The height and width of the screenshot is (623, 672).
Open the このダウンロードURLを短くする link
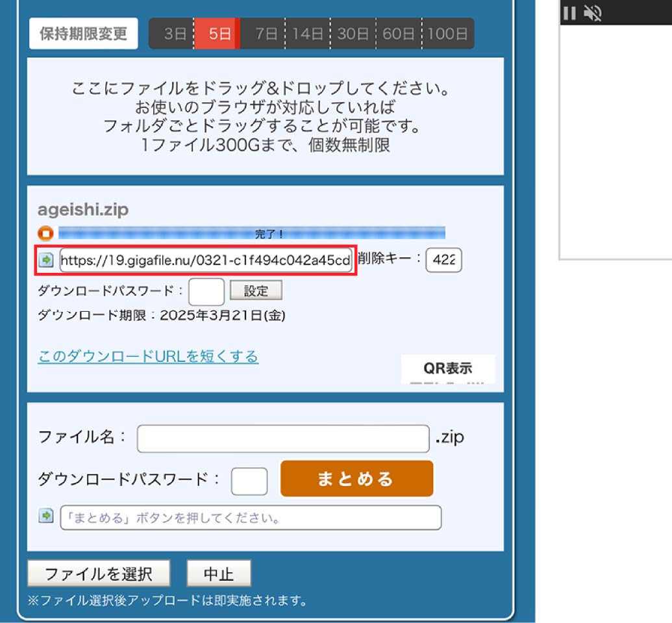coord(148,357)
